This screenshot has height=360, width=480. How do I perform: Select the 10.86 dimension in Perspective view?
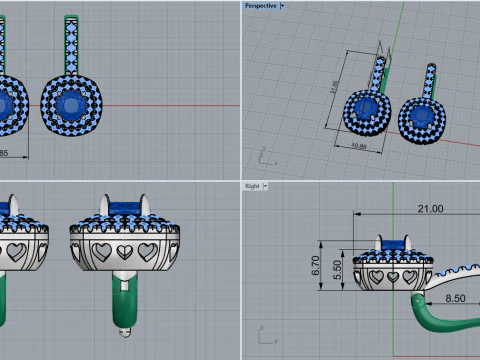(x=359, y=146)
